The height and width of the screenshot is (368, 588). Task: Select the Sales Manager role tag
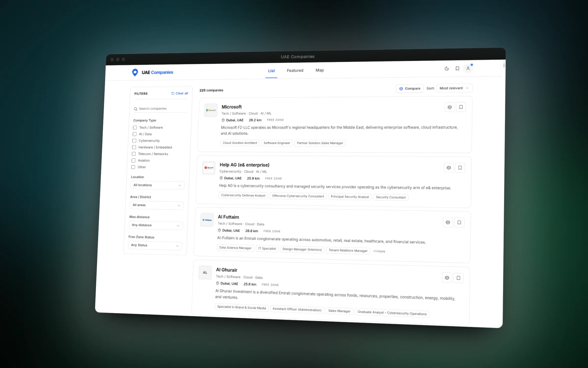click(339, 311)
